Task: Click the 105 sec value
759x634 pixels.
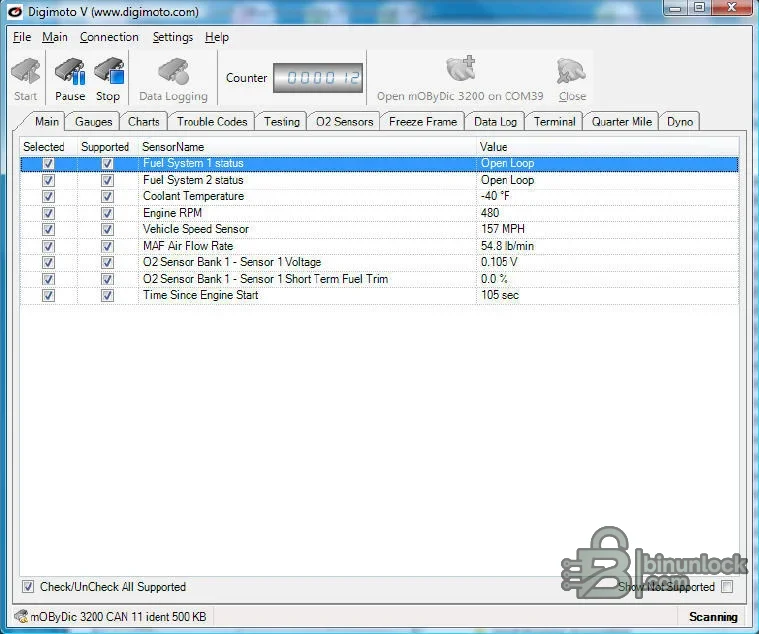Action: tap(500, 295)
